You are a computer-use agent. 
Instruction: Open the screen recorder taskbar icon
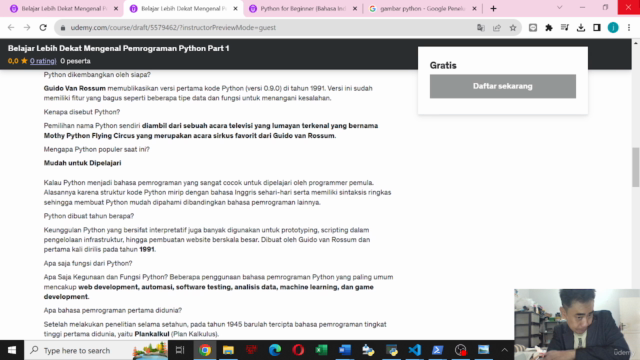click(460, 350)
